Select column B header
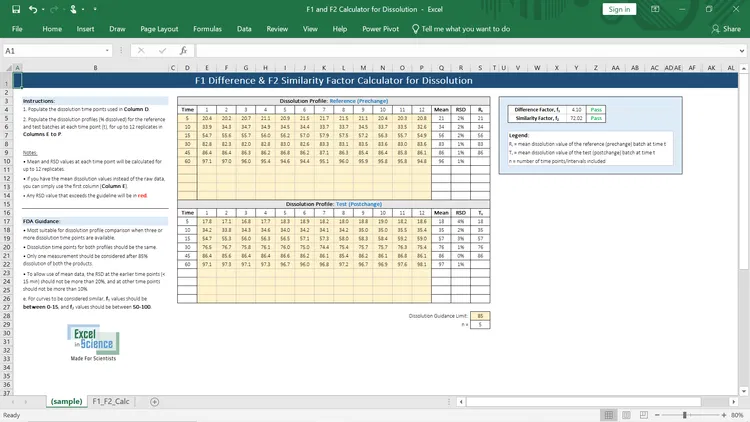Viewport: 750px width, 422px height. click(x=95, y=68)
